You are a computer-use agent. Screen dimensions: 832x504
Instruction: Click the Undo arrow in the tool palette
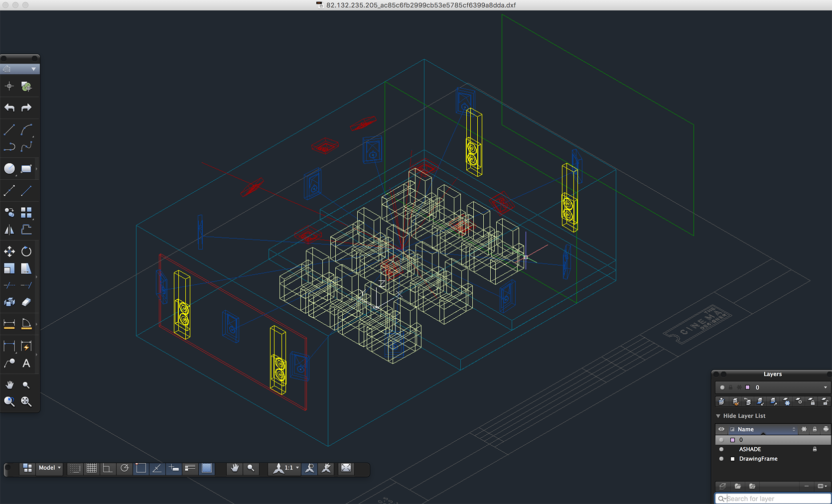point(9,108)
